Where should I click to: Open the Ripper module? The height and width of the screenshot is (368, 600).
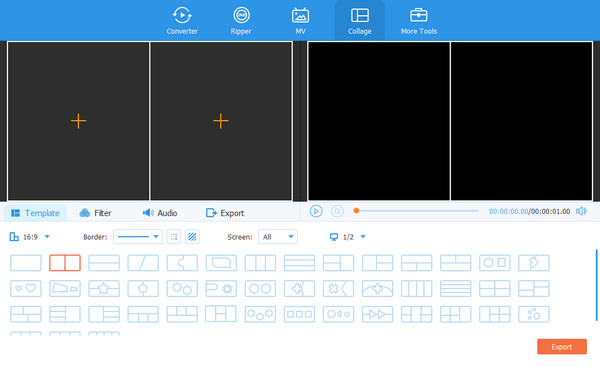tap(241, 21)
